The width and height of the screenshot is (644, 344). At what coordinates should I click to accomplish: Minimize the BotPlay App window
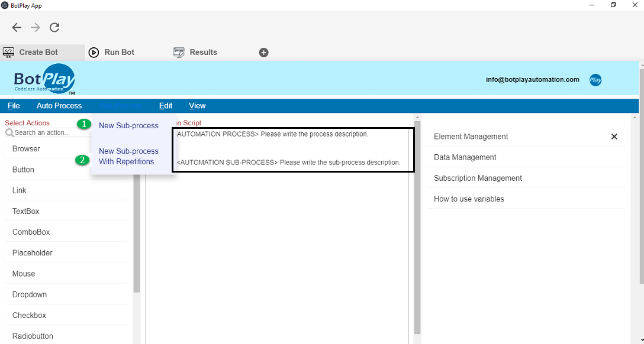tap(592, 5)
